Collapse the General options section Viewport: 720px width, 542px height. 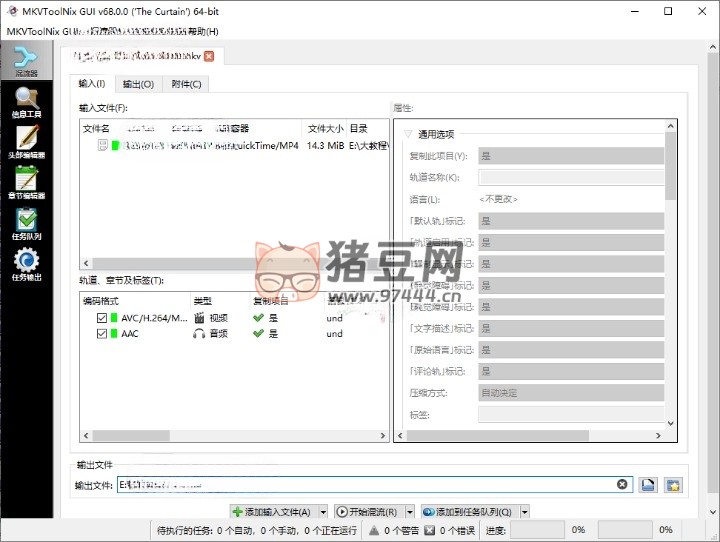click(408, 134)
